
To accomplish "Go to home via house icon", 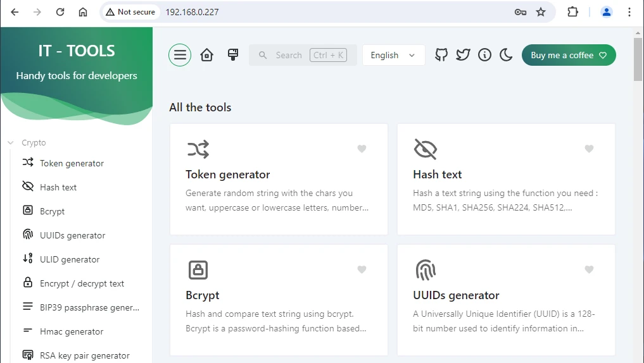I will 206,55.
